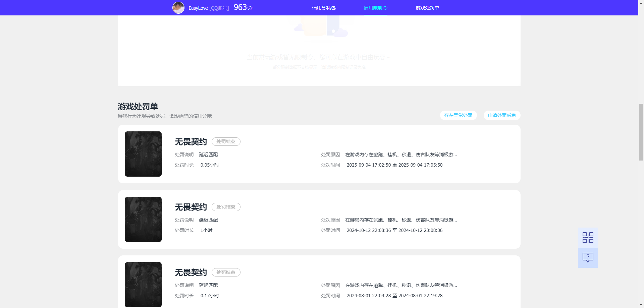The height and width of the screenshot is (308, 644).
Task: Click the 处罚结束 badge on the third penalty card
Action: 226,272
